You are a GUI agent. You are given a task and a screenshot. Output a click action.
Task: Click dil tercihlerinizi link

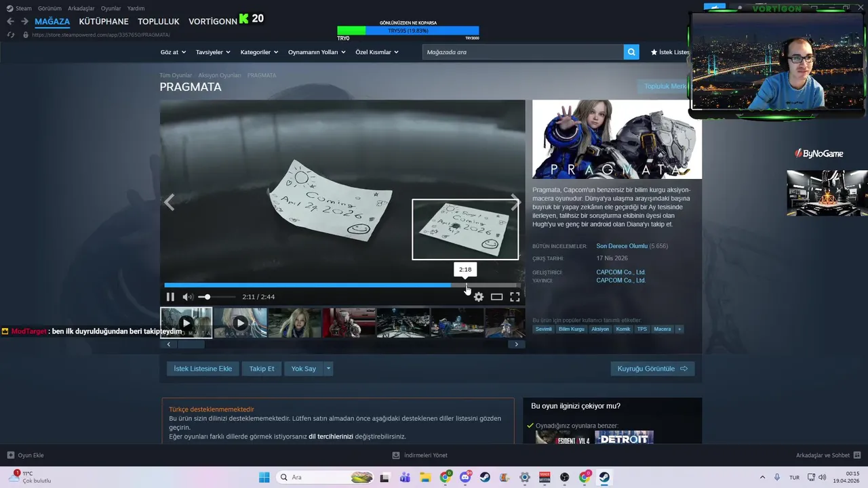click(331, 436)
